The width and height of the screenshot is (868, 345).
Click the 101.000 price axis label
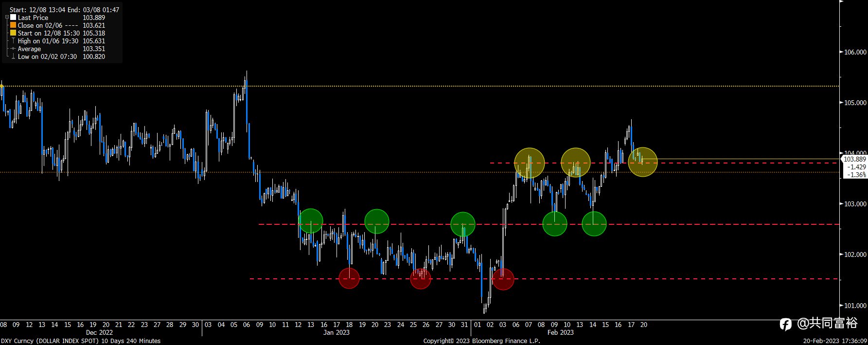point(855,306)
